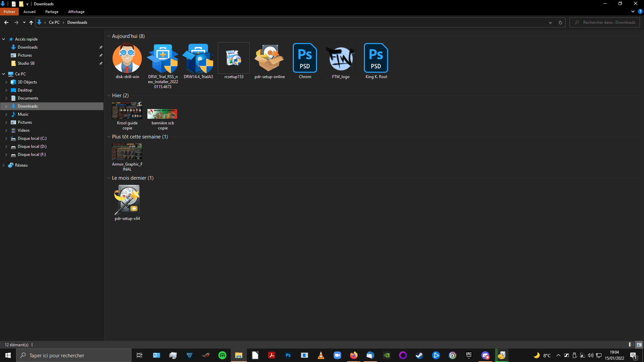Select the Chrom PSD file

(305, 59)
